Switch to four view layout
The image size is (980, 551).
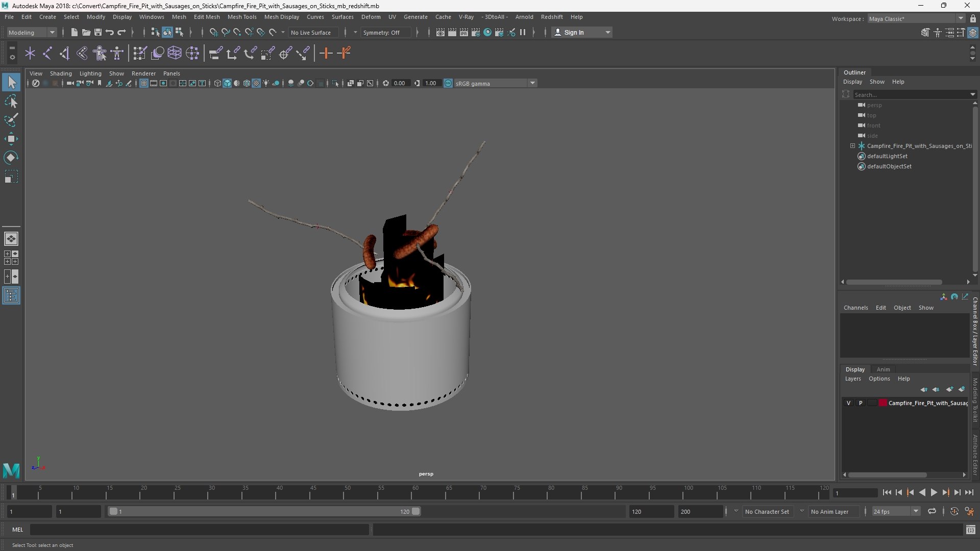point(11,258)
